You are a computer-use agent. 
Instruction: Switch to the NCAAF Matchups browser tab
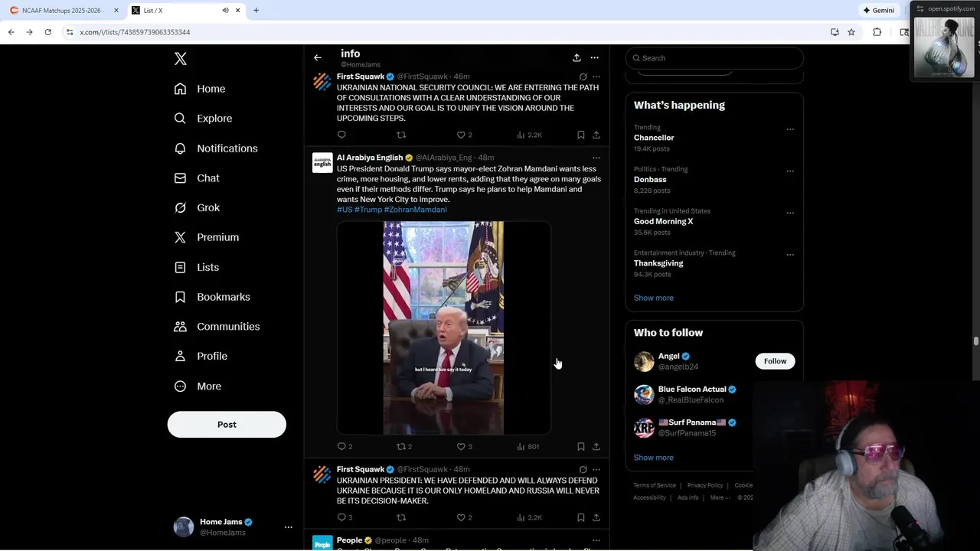coord(61,10)
